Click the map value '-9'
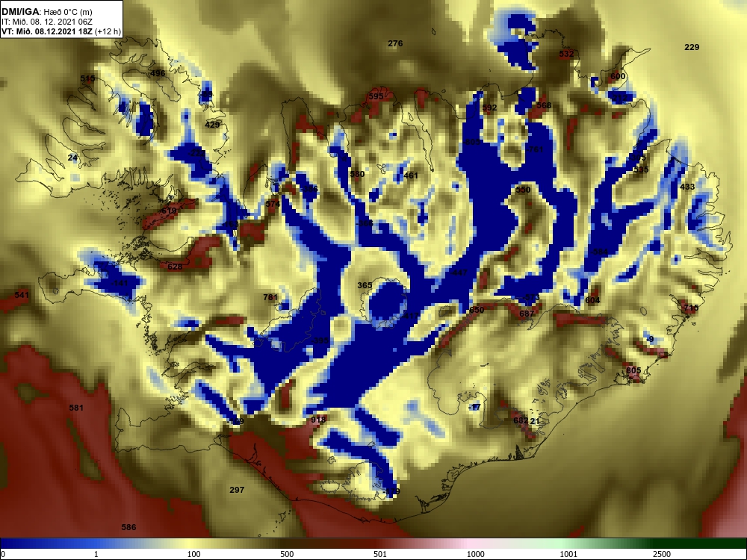The image size is (747, 560). point(651,339)
